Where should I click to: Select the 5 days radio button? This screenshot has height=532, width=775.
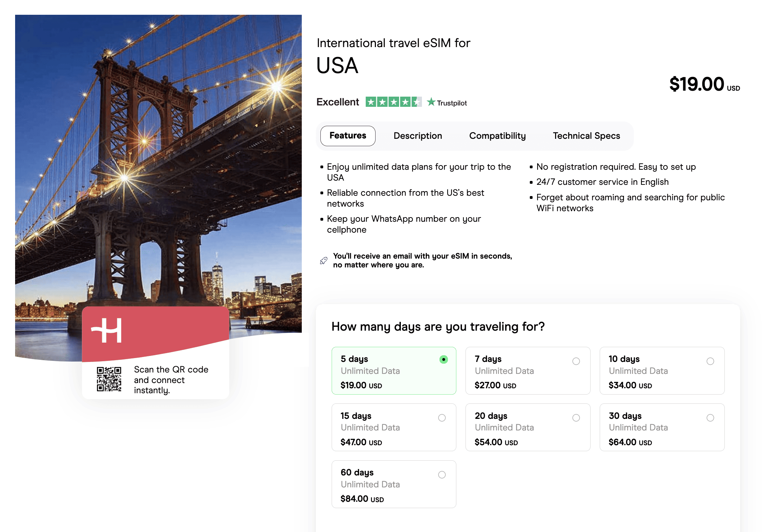point(443,359)
